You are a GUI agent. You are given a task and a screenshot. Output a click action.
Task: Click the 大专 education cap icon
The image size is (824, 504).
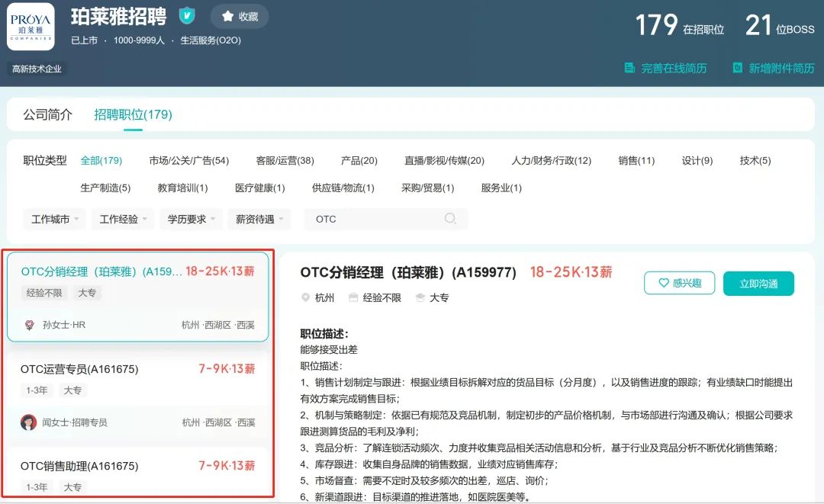pyautogui.click(x=420, y=297)
